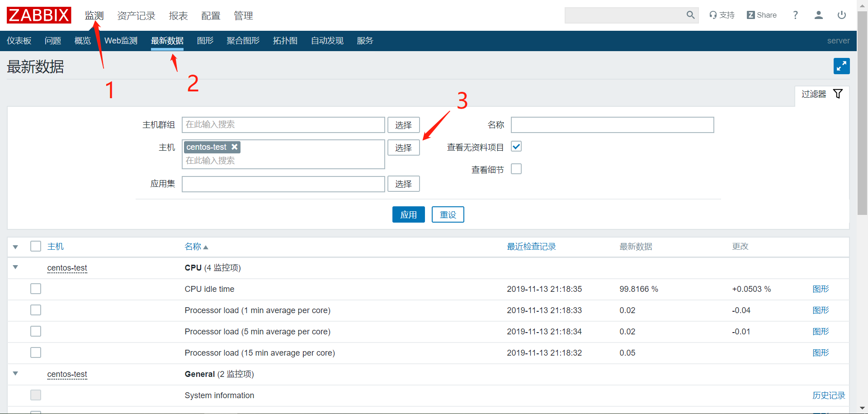
Task: Sort by 主机 column header
Action: 56,247
